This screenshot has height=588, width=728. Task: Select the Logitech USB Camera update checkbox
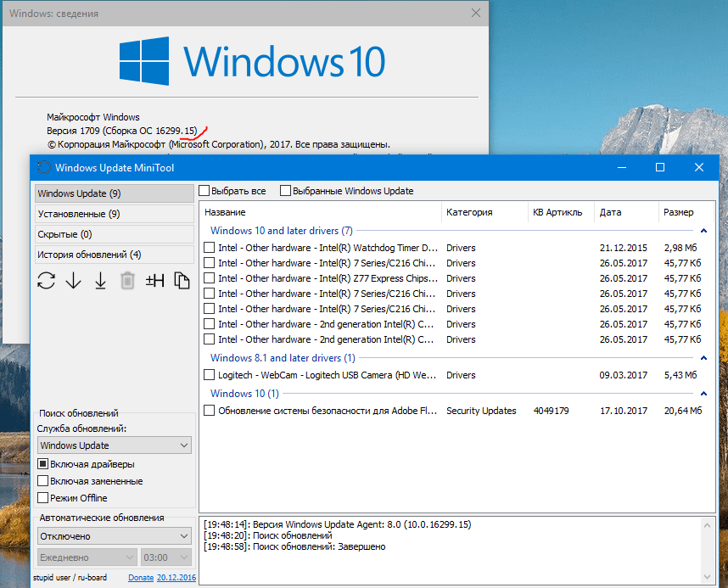click(210, 375)
